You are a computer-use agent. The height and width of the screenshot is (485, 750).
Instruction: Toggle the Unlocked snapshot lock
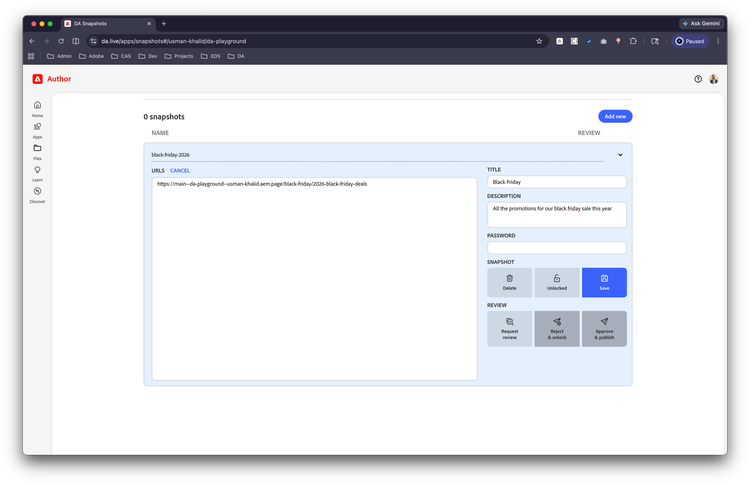pos(557,282)
